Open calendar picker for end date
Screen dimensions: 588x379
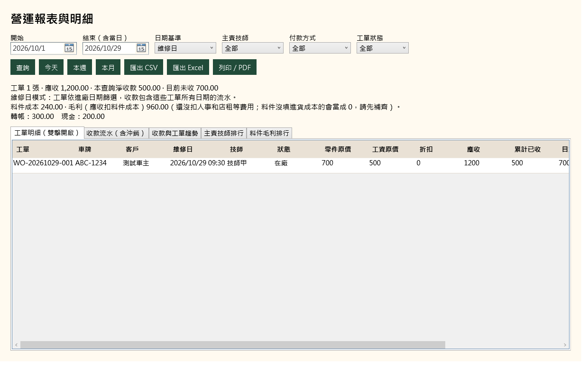(141, 48)
